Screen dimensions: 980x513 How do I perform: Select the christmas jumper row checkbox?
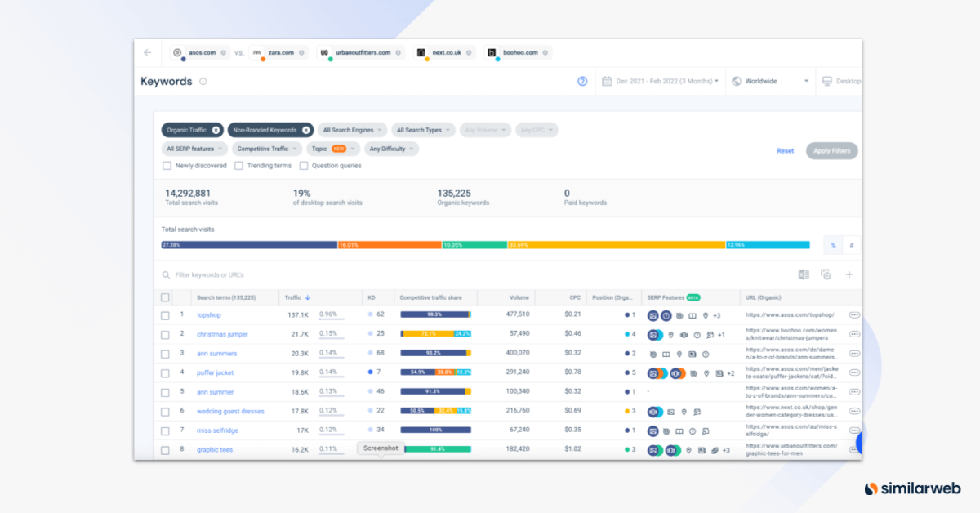pos(165,334)
